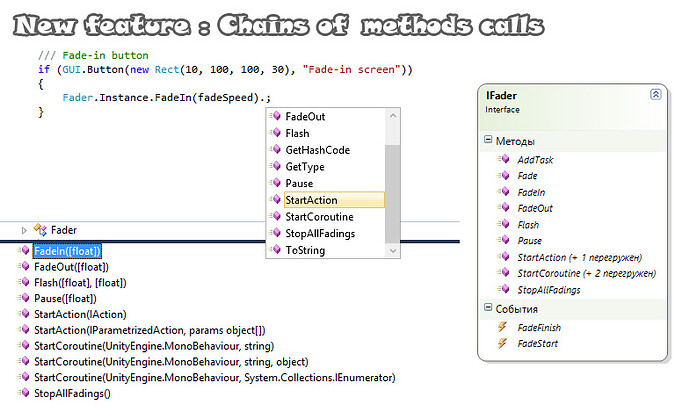690x419 pixels.
Task: Choose ToString from the autocomplete list
Action: pos(305,250)
